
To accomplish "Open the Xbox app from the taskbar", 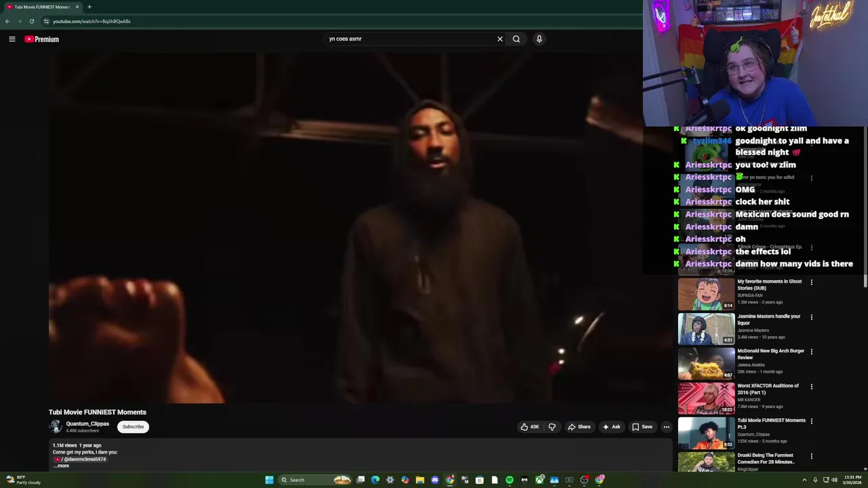I will tap(539, 480).
